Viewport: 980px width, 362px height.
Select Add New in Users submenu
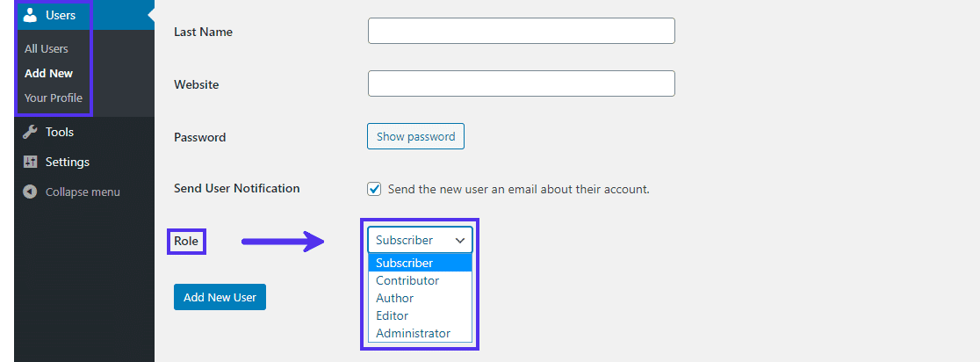[49, 73]
